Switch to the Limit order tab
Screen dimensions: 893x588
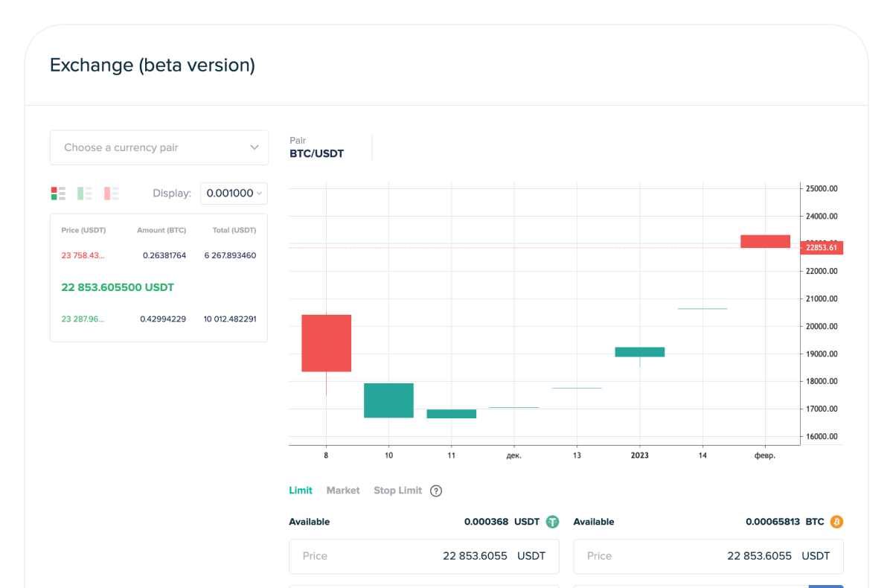coord(301,490)
